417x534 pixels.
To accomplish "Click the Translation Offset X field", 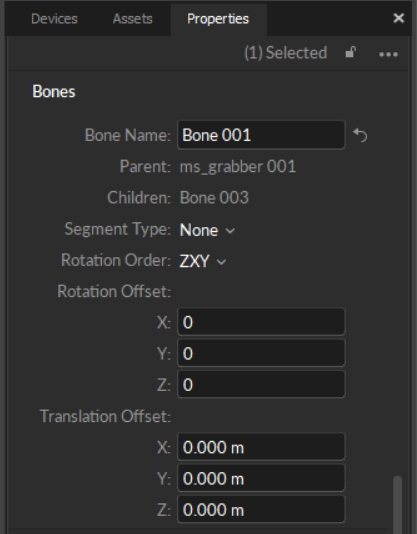I will click(261, 447).
